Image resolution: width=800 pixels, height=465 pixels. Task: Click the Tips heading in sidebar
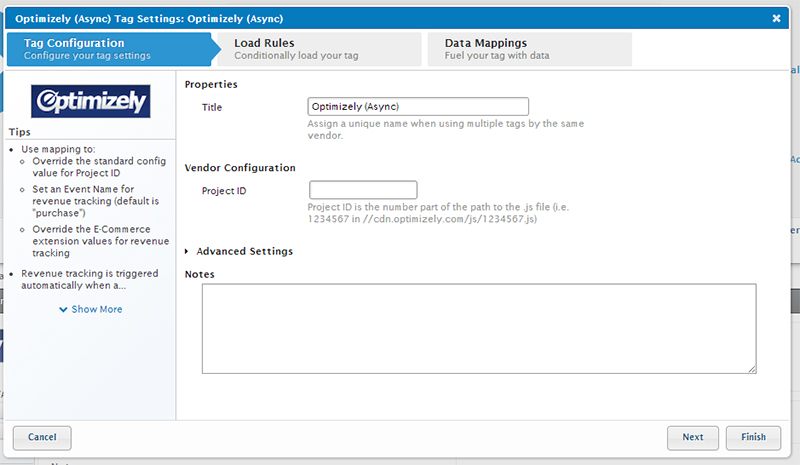(20, 132)
